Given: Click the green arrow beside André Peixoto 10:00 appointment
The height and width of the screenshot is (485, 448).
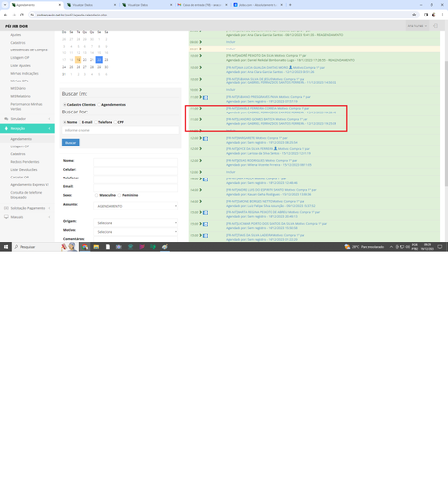Looking at the screenshot, I should pyautogui.click(x=201, y=56).
